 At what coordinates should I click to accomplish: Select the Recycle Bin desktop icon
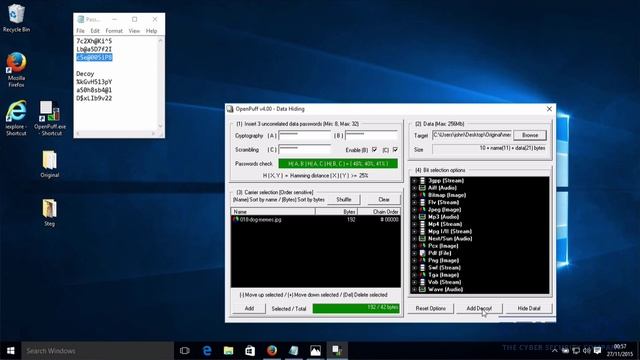pyautogui.click(x=16, y=18)
